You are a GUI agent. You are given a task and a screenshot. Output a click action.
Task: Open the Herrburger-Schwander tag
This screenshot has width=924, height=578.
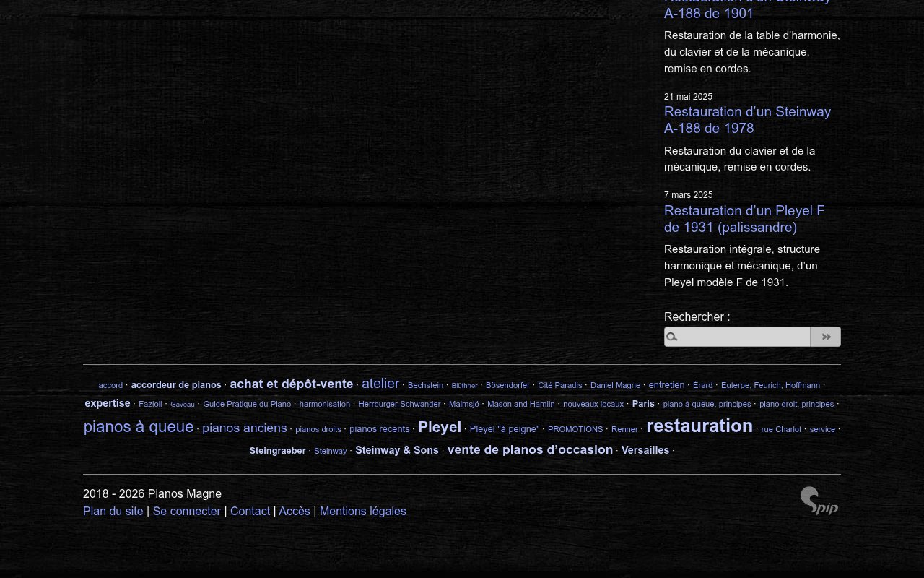(399, 404)
